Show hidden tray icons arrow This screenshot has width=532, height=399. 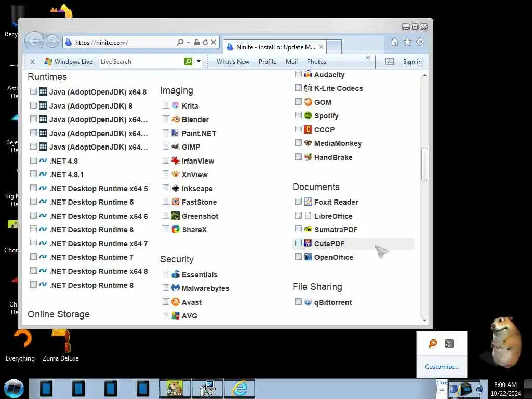442,389
